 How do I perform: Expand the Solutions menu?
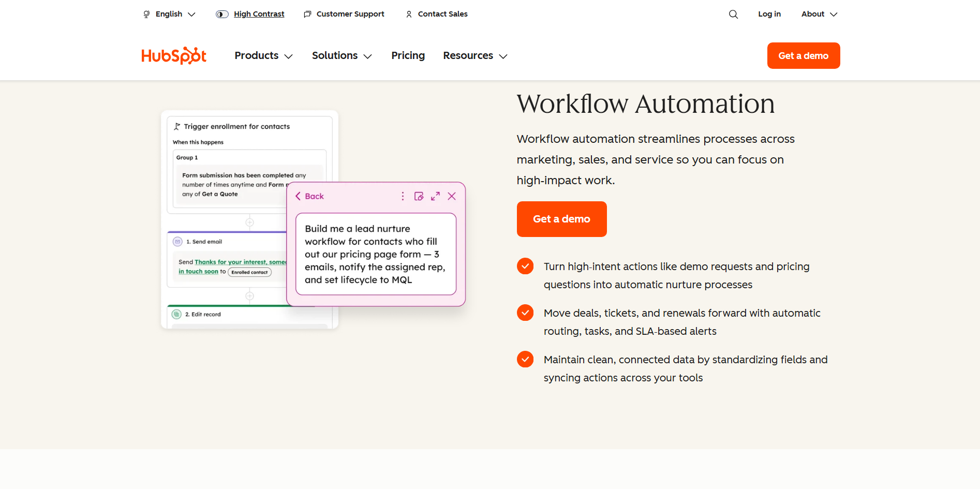[x=341, y=55]
